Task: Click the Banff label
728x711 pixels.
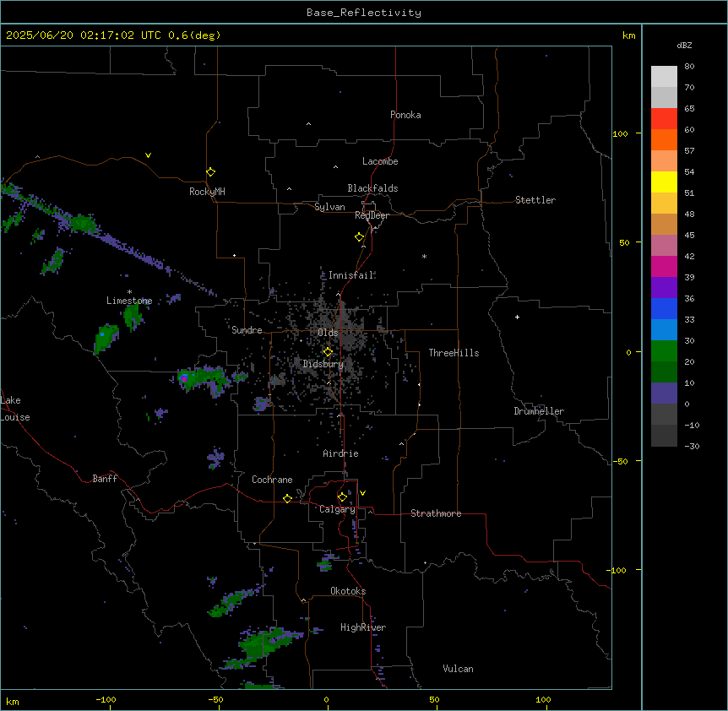Action: point(105,479)
